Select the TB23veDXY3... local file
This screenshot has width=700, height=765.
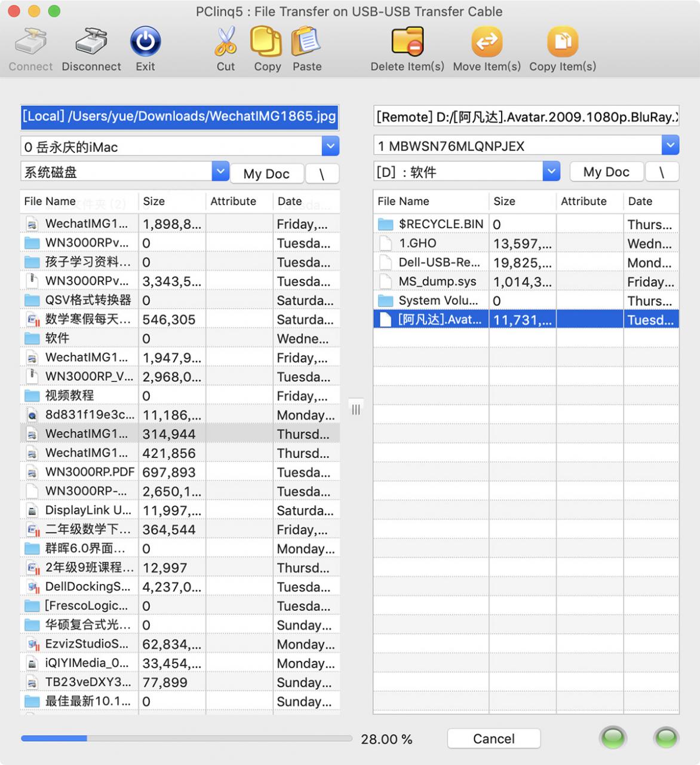click(x=180, y=683)
